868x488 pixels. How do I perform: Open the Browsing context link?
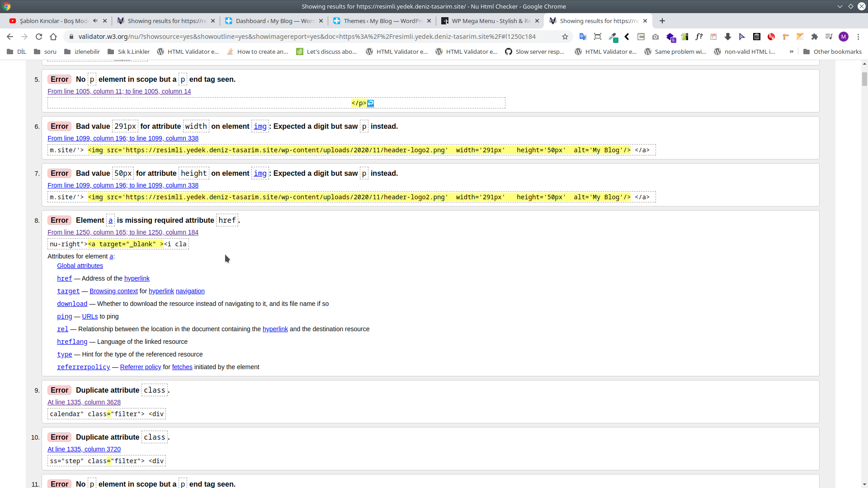[113, 291]
